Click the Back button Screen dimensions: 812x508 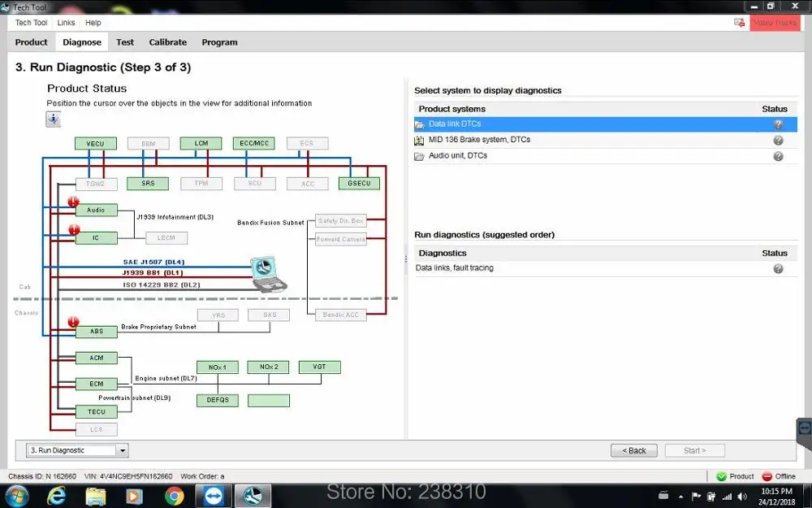(x=634, y=450)
